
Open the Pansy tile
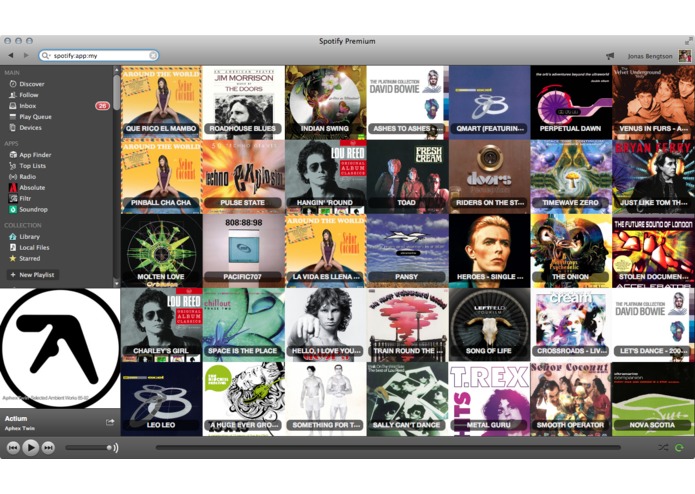tap(407, 251)
